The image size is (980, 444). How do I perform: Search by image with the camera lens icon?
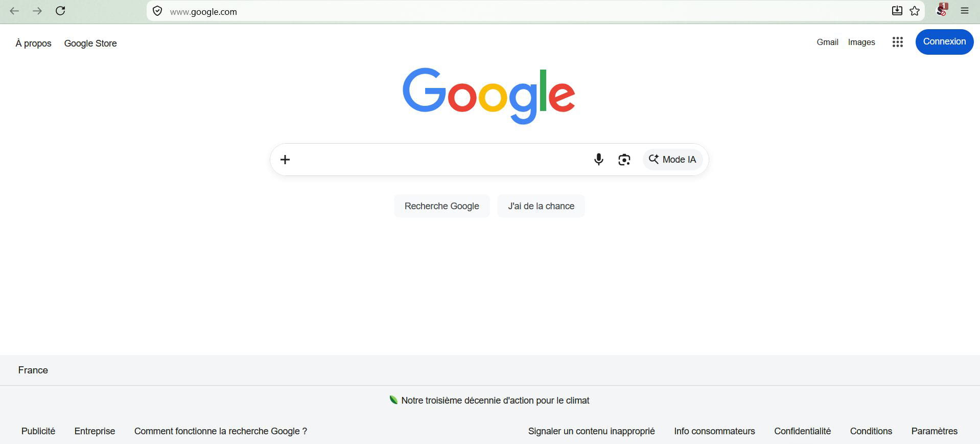(624, 160)
